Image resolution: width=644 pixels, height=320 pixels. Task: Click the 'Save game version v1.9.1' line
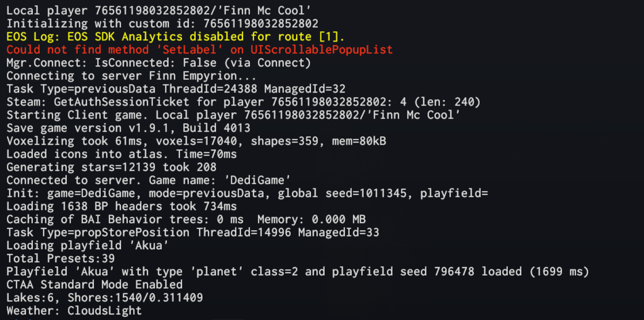click(x=128, y=128)
